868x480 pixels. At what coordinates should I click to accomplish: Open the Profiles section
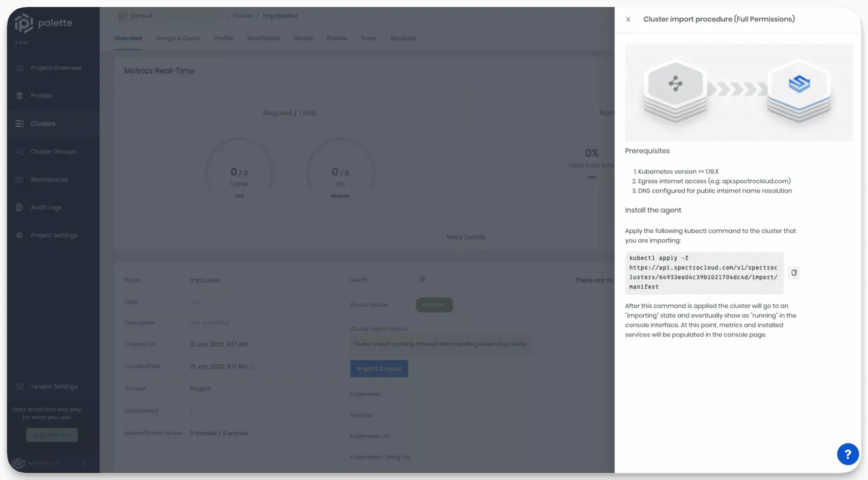click(41, 95)
